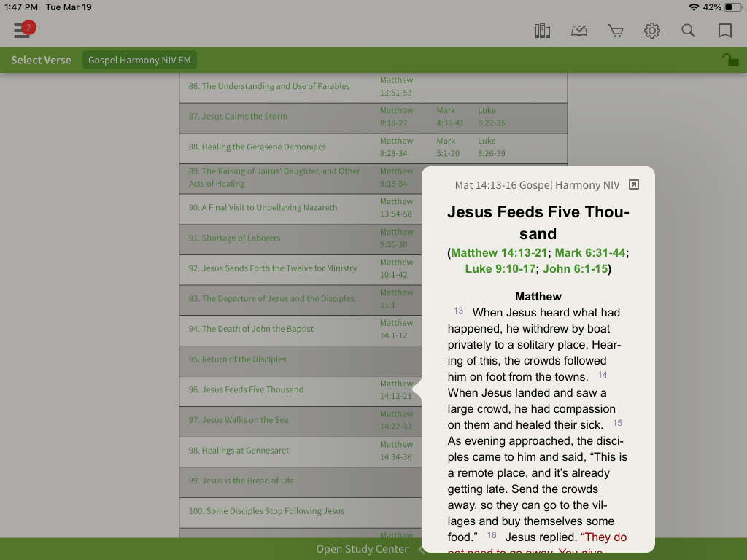Open '87. Jesus Calms the Storm'
This screenshot has width=747, height=560.
click(238, 117)
